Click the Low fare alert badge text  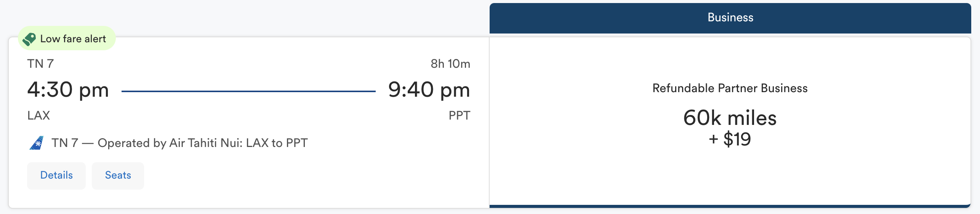tap(73, 39)
